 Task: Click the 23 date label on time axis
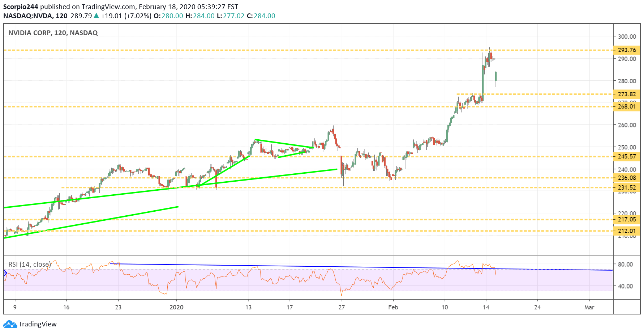coord(118,307)
